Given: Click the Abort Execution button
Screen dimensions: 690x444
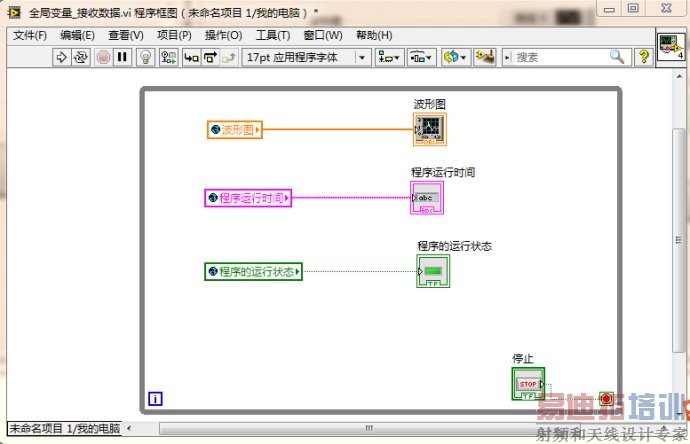Looking at the screenshot, I should [x=103, y=57].
